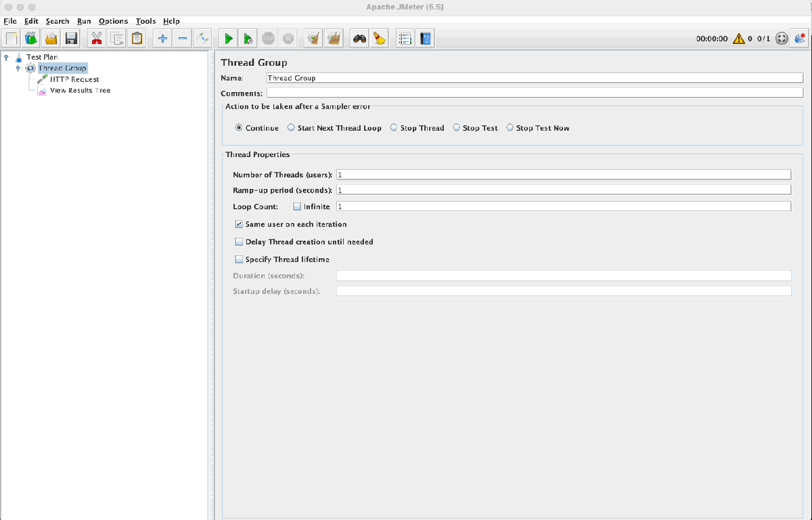Click the Ramp-up period field
Screen dimensions: 812x520
coord(564,190)
